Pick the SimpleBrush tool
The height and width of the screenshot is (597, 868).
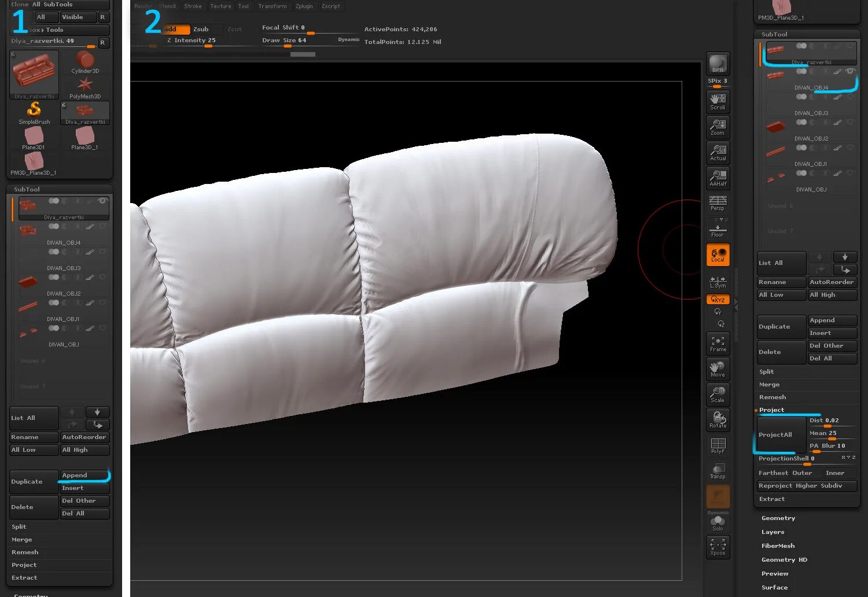point(34,113)
